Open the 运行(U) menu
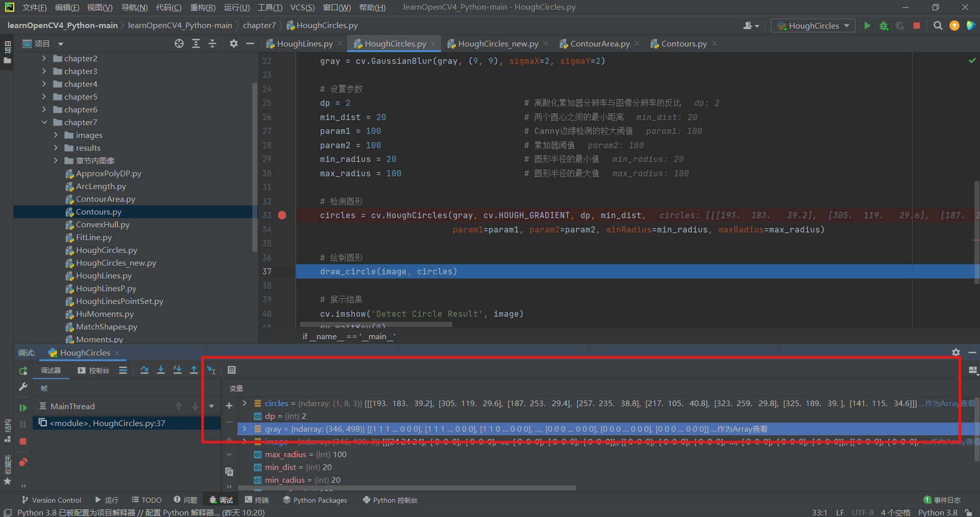Viewport: 980px width, 517px height. pyautogui.click(x=236, y=7)
